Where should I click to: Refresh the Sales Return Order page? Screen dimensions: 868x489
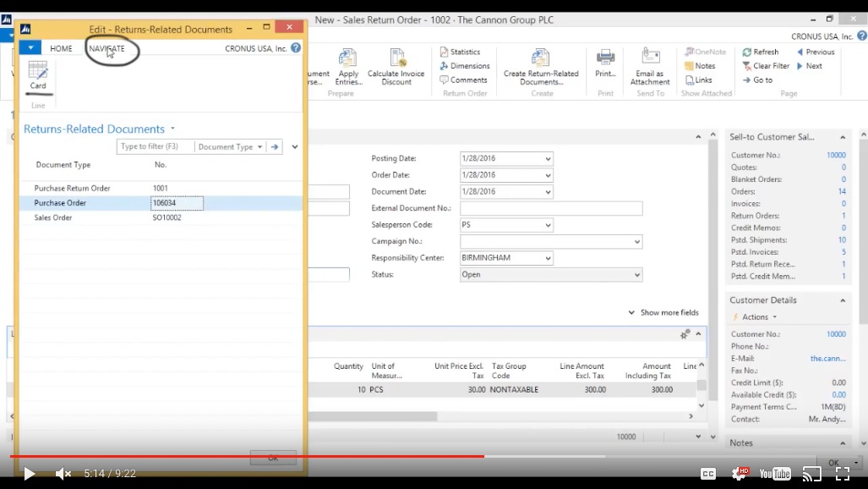(761, 52)
